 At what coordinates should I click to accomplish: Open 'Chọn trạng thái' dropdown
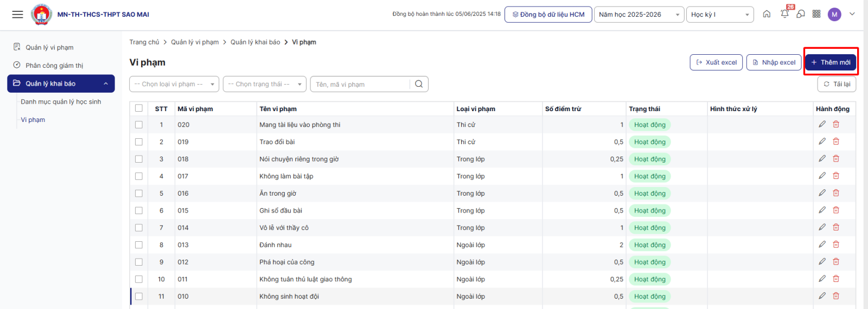(265, 84)
